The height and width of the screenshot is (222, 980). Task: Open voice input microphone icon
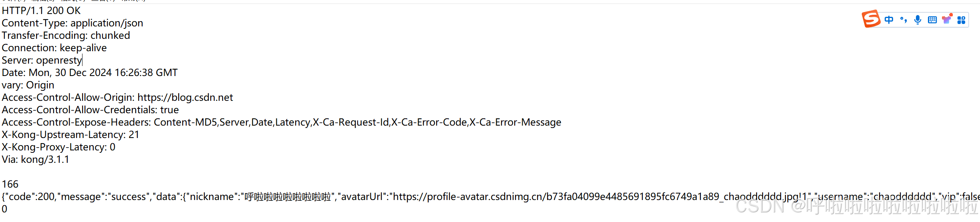pos(918,20)
